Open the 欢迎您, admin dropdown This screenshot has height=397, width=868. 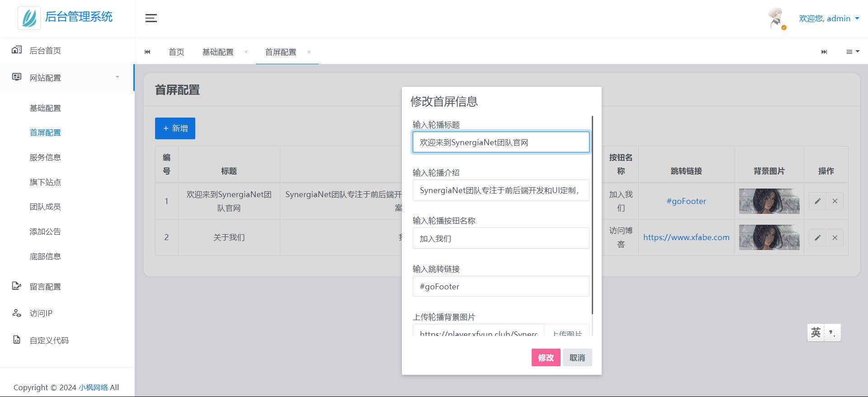[829, 19]
